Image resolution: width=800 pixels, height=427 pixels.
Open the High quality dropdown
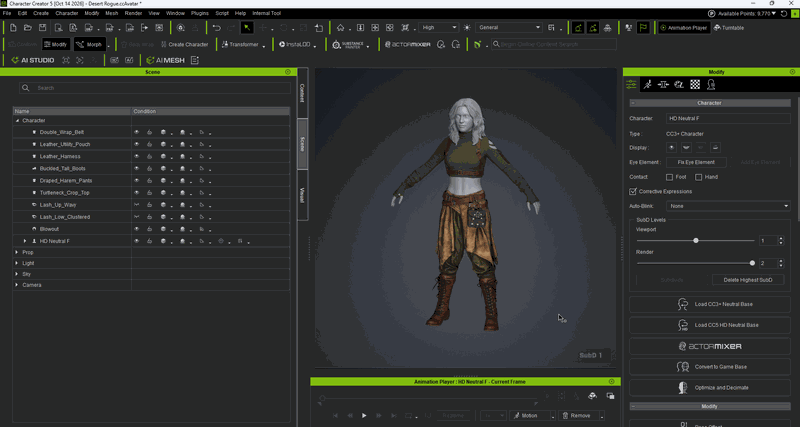pos(438,28)
